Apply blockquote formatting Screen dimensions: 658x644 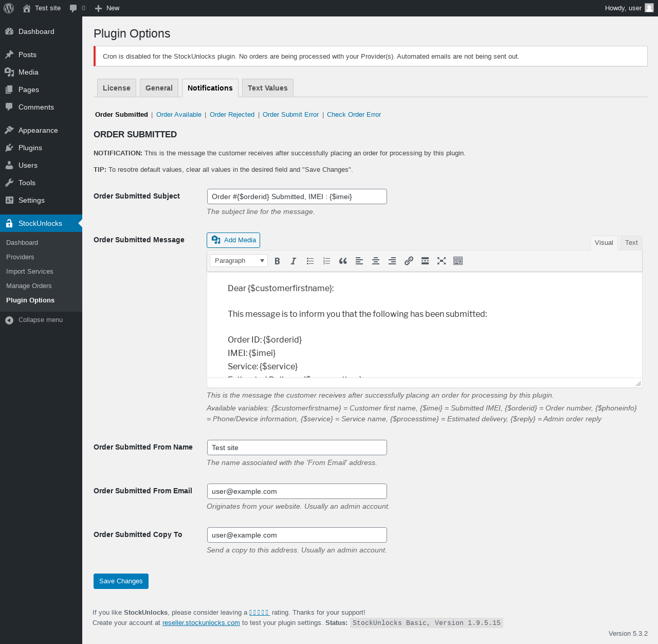pos(343,261)
